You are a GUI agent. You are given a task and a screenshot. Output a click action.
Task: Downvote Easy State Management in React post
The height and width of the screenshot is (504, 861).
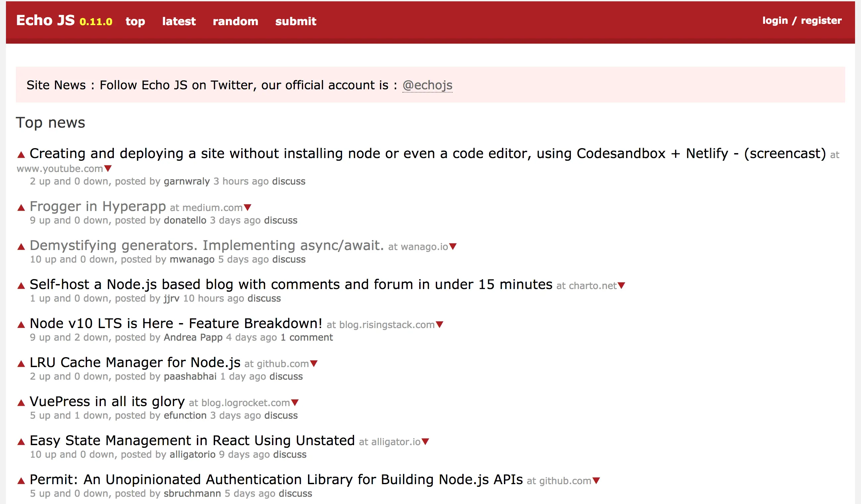click(426, 441)
